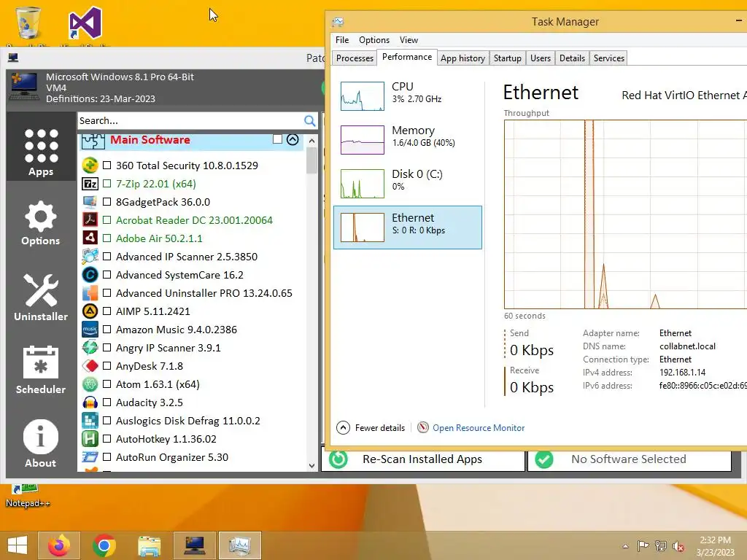The image size is (747, 560).
Task: Open File Explorer from the taskbar
Action: 150,545
